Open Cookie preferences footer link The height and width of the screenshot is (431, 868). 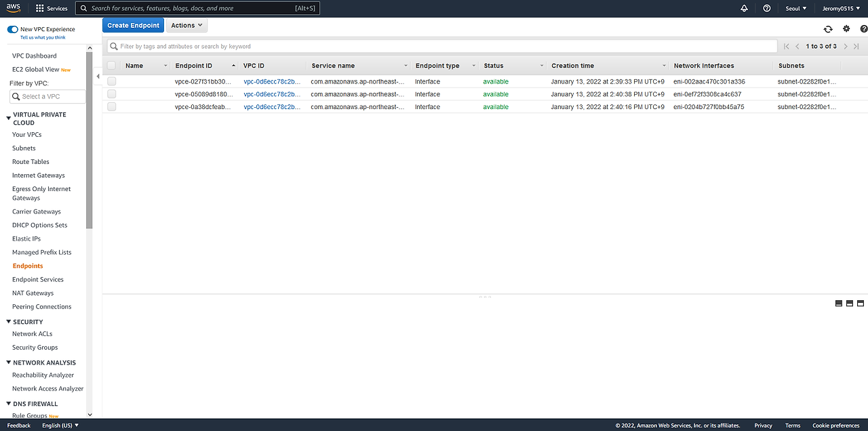point(836,426)
